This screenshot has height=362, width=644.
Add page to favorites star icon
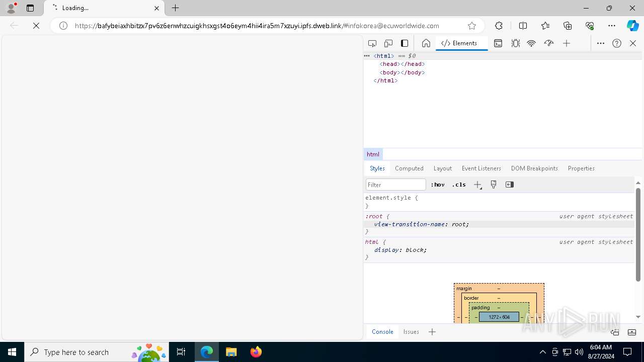[471, 26]
